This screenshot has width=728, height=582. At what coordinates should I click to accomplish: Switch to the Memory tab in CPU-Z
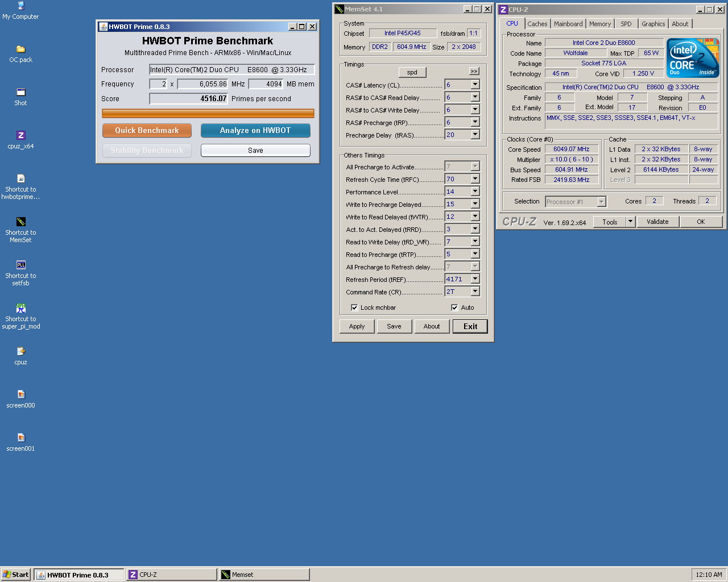click(600, 24)
